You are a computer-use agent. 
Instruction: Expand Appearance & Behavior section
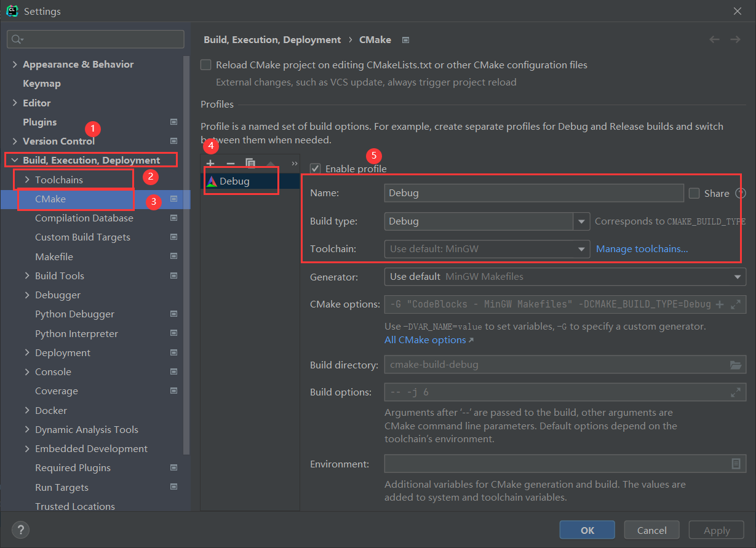[x=15, y=64]
